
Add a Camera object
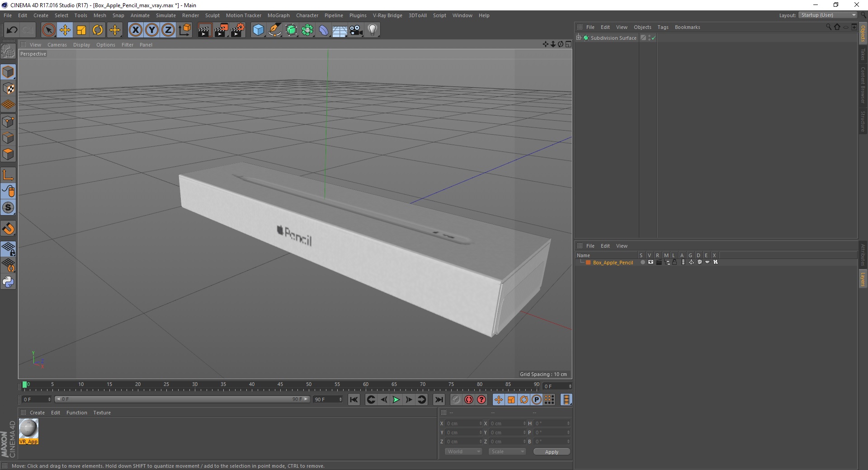coord(356,30)
